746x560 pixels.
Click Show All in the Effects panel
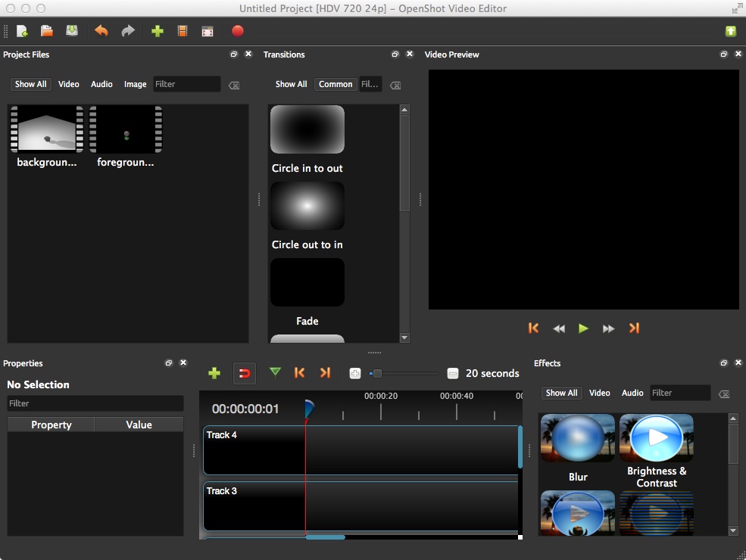[561, 393]
